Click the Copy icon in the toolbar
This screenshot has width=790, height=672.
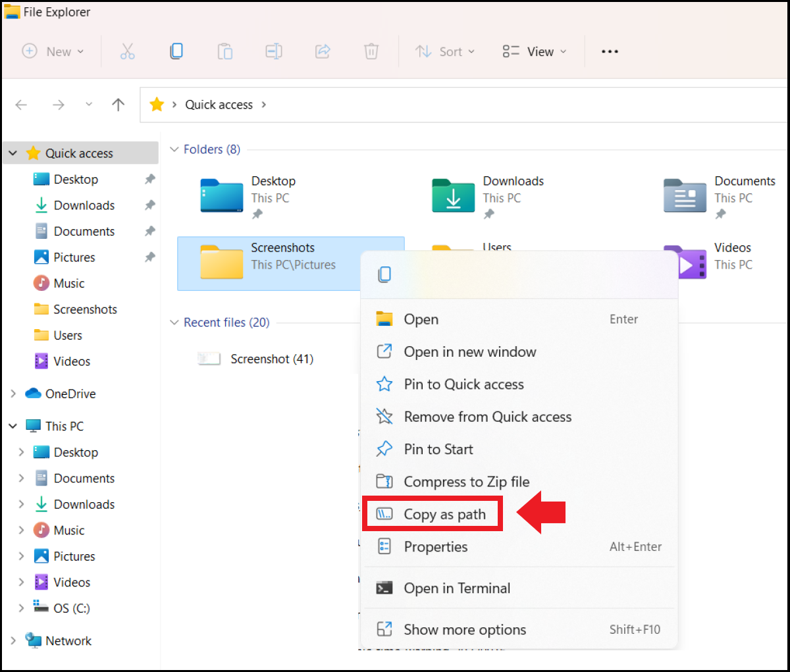(176, 51)
